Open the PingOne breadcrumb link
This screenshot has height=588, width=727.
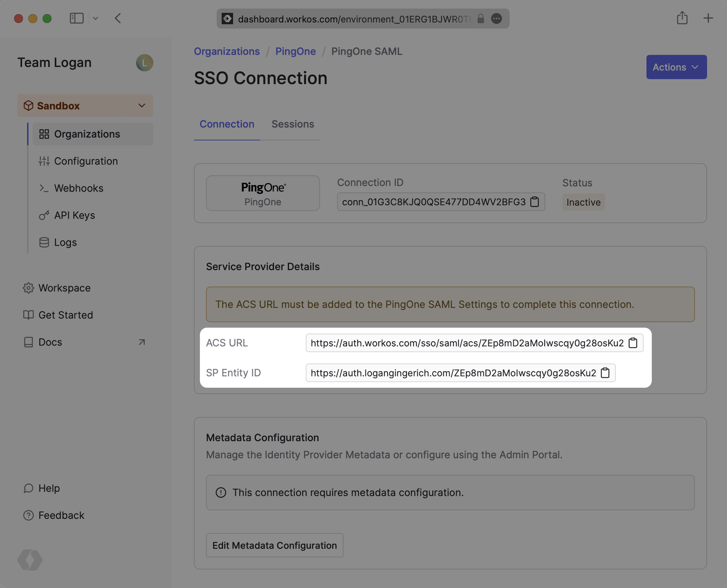(x=295, y=51)
